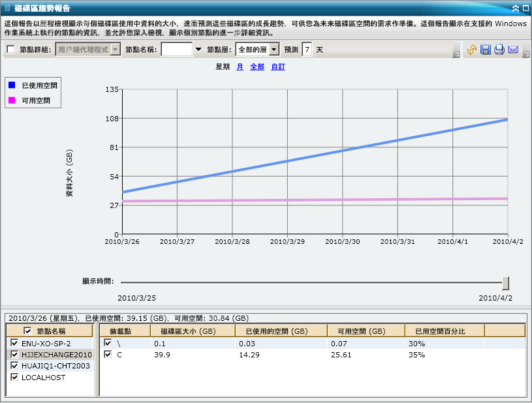Select the LOCALHOST node row
This screenshot has height=403, width=532.
click(50, 378)
